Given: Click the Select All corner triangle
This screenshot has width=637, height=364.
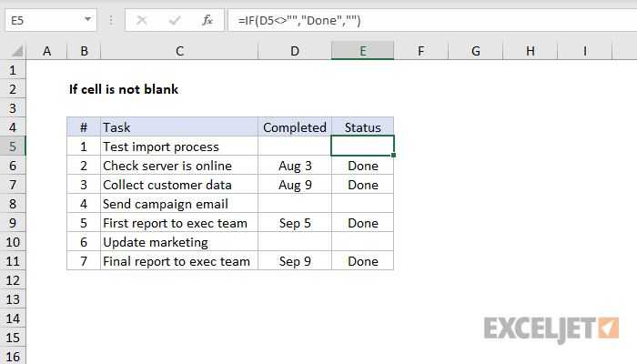Looking at the screenshot, I should click(x=17, y=51).
